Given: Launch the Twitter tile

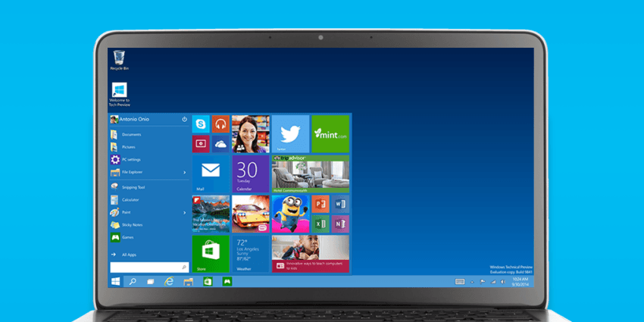Looking at the screenshot, I should tap(290, 134).
